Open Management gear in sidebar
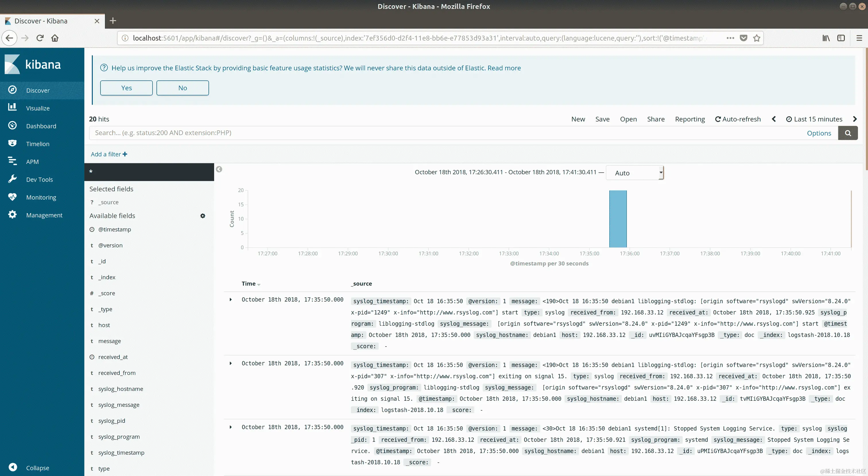The image size is (868, 476). tap(12, 215)
